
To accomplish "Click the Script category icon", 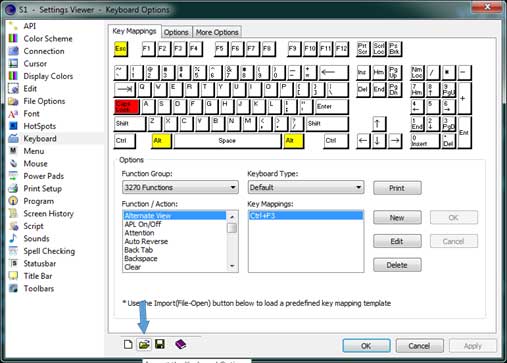I will coord(13,226).
